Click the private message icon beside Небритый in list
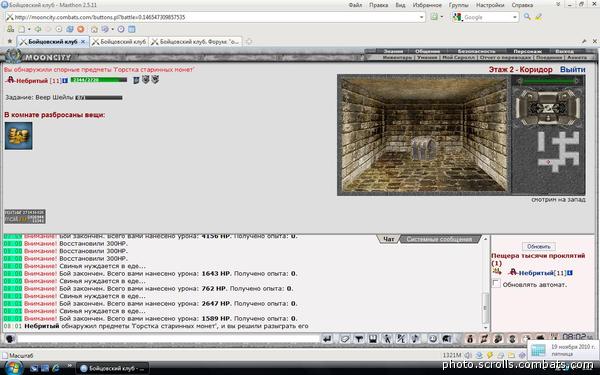Image resolution: width=600 pixels, height=375 pixels. point(497,272)
